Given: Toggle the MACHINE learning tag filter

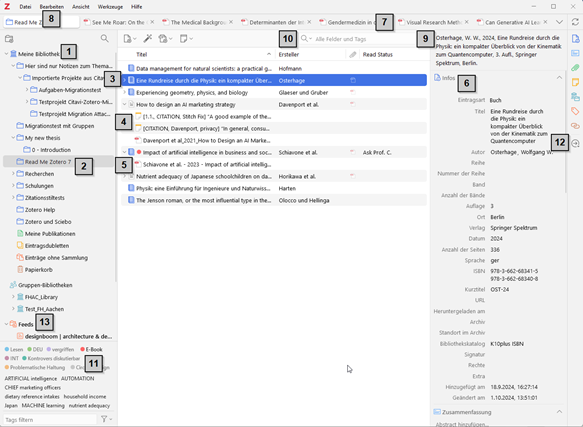Looking at the screenshot, I should tap(43, 406).
